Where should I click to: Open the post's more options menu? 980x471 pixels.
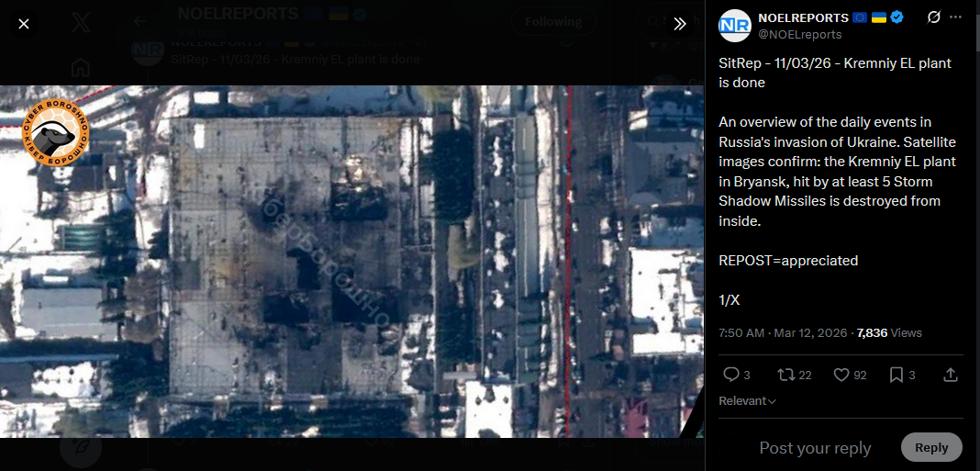(955, 17)
